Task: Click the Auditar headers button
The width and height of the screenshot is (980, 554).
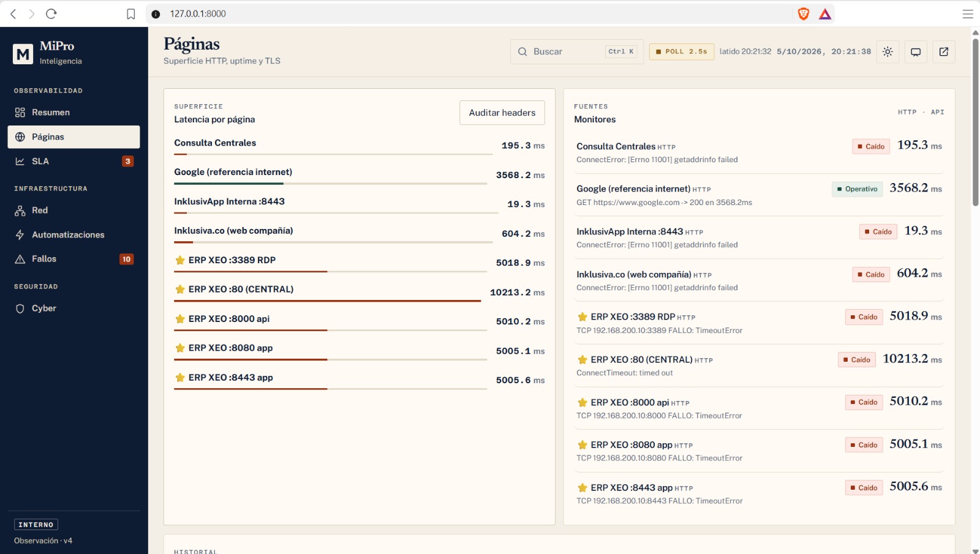Action: pos(502,113)
